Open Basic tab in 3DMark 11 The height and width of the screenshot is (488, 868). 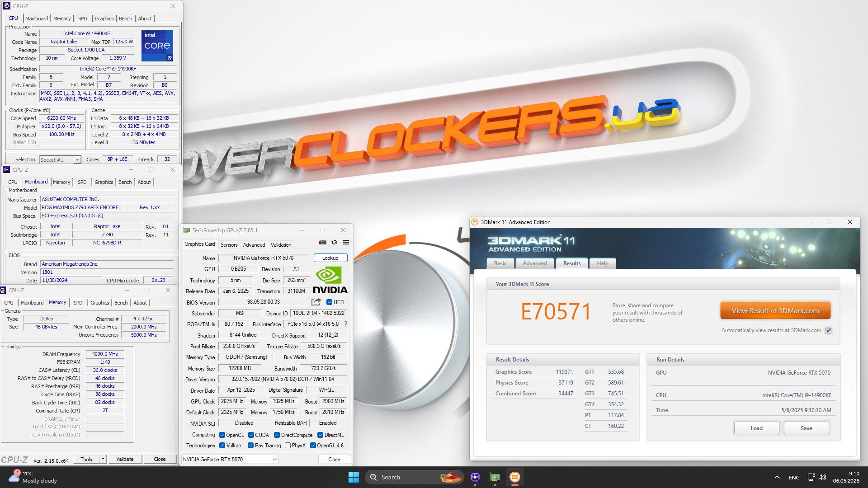500,263
